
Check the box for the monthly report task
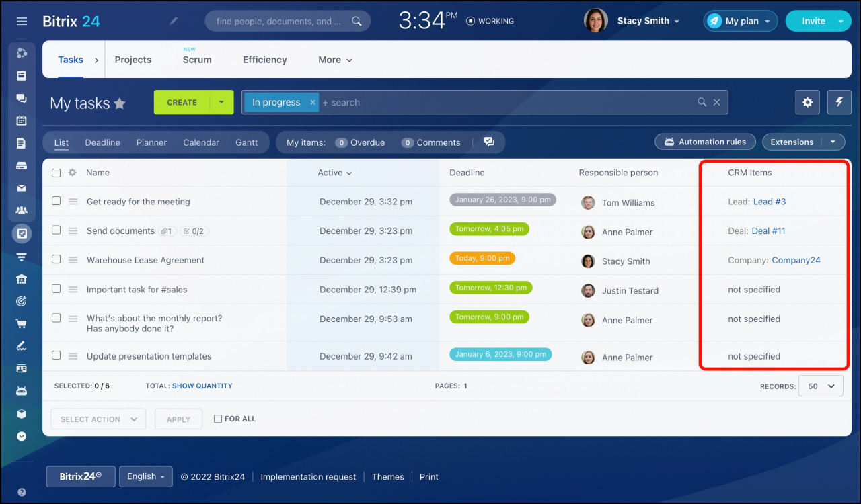coord(57,318)
